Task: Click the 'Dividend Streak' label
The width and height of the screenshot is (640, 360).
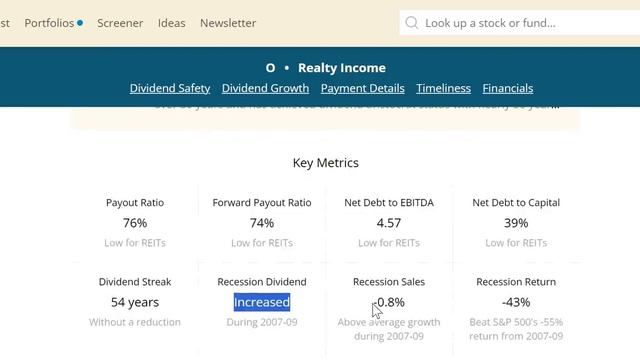Action: click(x=135, y=282)
